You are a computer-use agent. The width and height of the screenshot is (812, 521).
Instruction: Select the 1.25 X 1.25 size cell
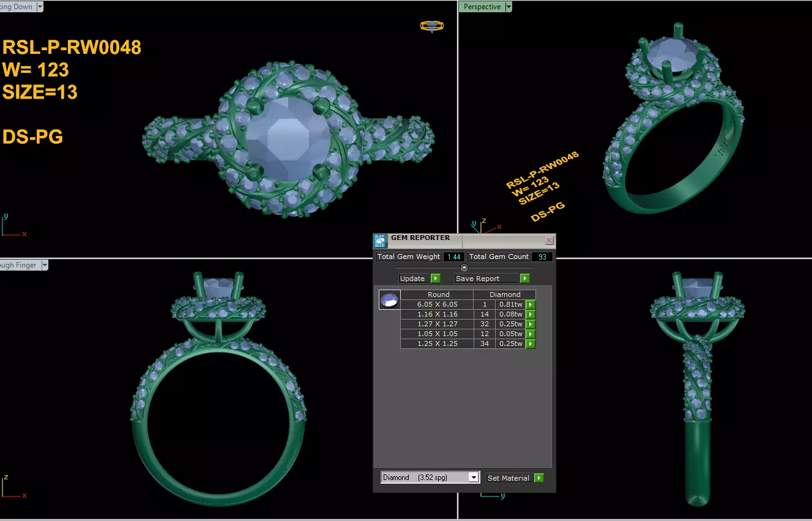437,343
